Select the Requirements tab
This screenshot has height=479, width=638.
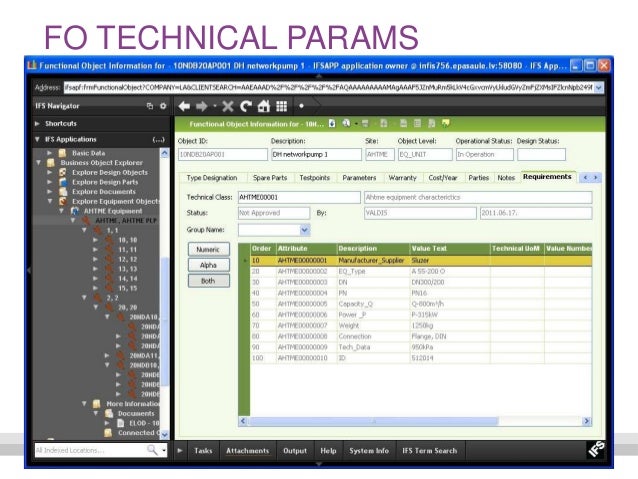[547, 177]
